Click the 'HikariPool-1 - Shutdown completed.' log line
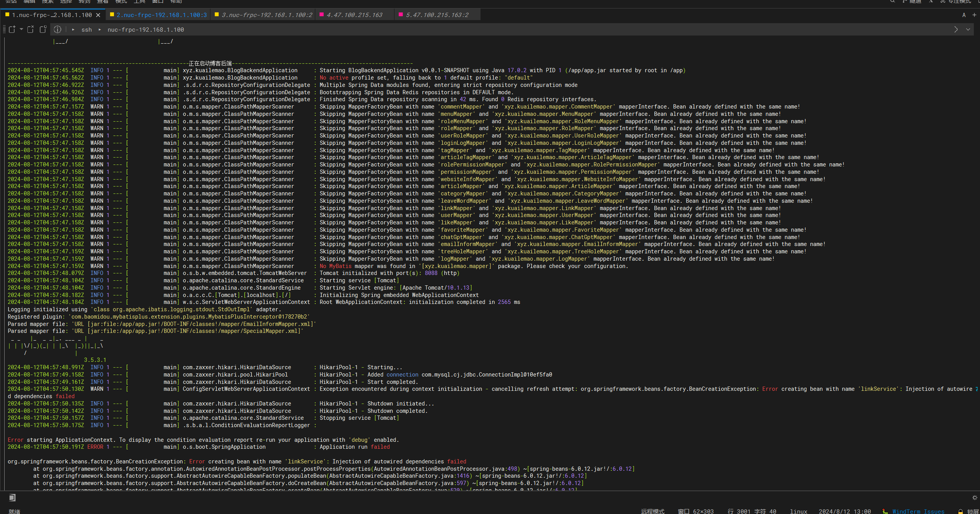This screenshot has height=514, width=980. (x=217, y=411)
